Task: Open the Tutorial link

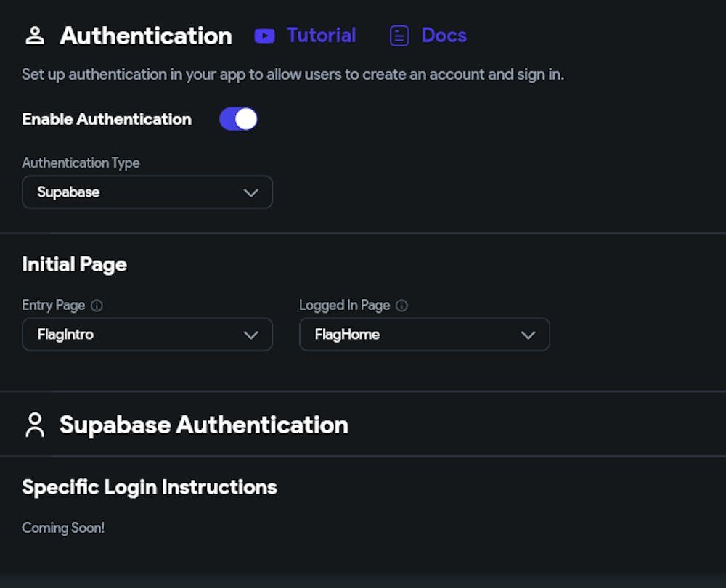Action: (321, 36)
